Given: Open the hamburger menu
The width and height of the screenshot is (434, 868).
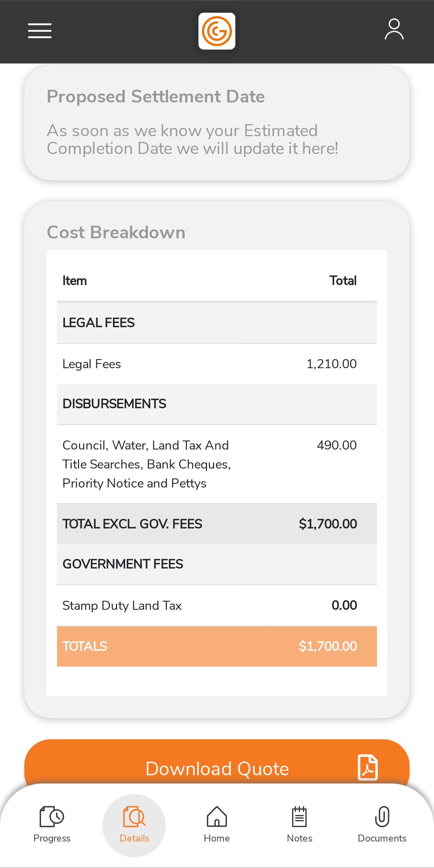Looking at the screenshot, I should (40, 31).
